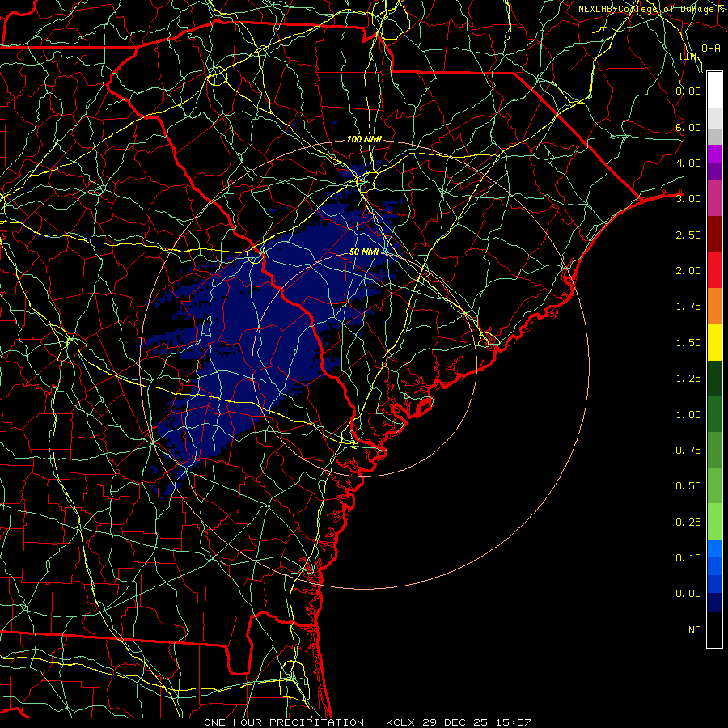Screen dimensions: 728x728
Task: Click the 4.00 legend value
Action: (688, 163)
